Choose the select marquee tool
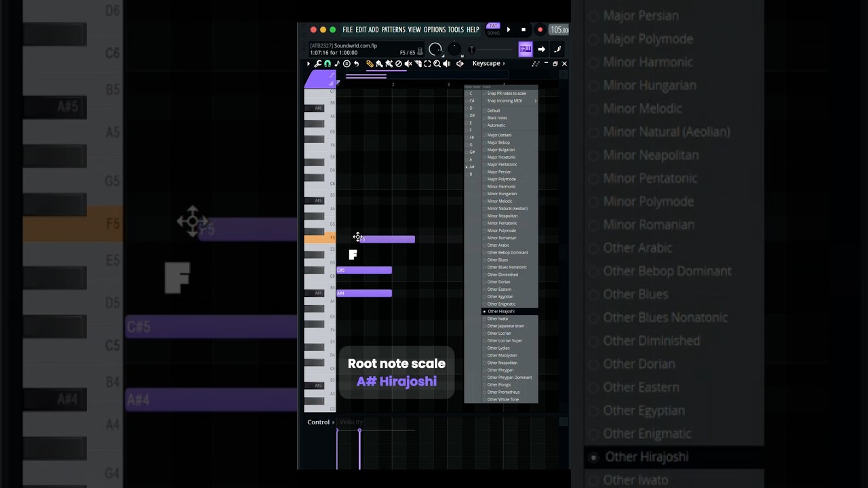This screenshot has height=488, width=868. (x=427, y=64)
